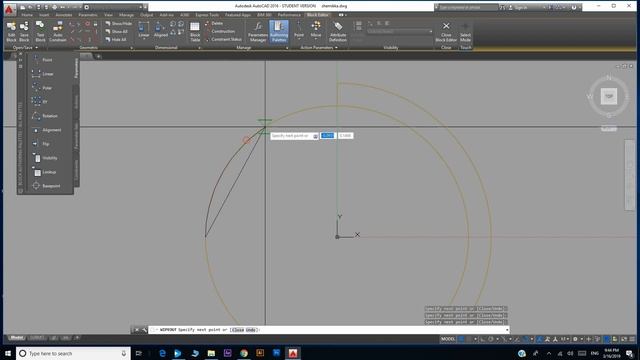Open Chrome from the taskbar
Viewport: 640px width, 360px height.
(x=244, y=353)
